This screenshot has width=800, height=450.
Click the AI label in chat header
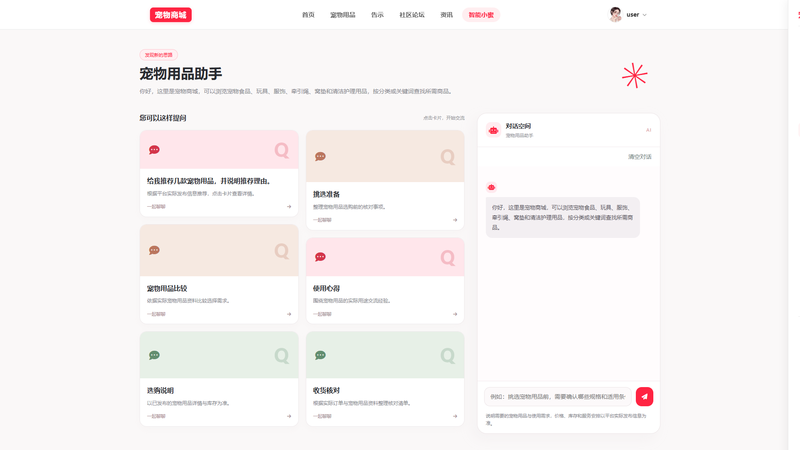point(648,130)
